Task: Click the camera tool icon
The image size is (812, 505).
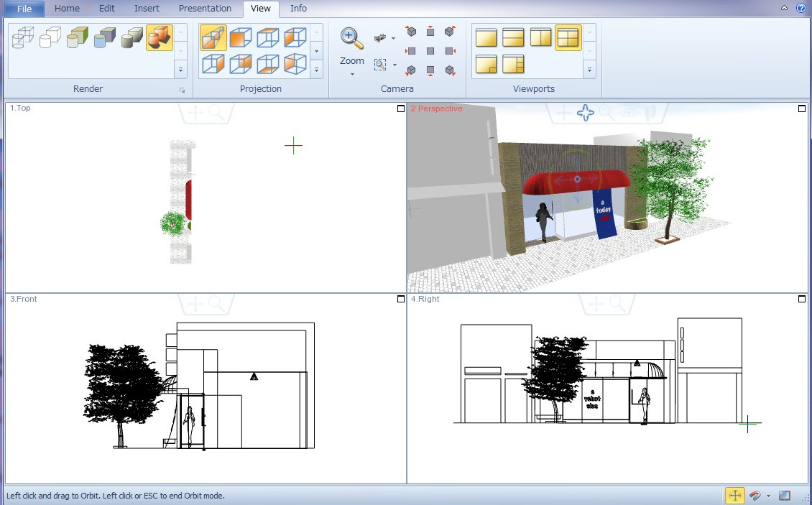Action: pos(380,38)
